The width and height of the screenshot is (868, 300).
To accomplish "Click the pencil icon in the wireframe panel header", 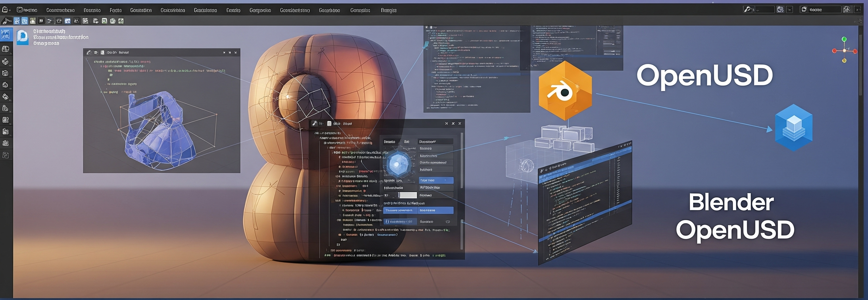I will [x=89, y=53].
